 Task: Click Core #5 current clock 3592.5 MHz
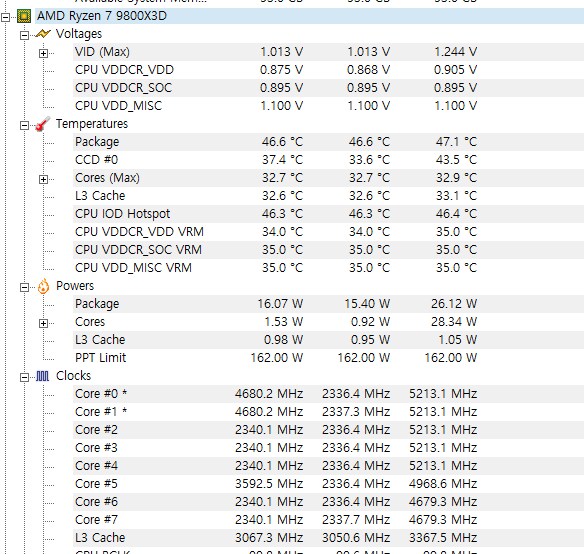[x=269, y=484]
